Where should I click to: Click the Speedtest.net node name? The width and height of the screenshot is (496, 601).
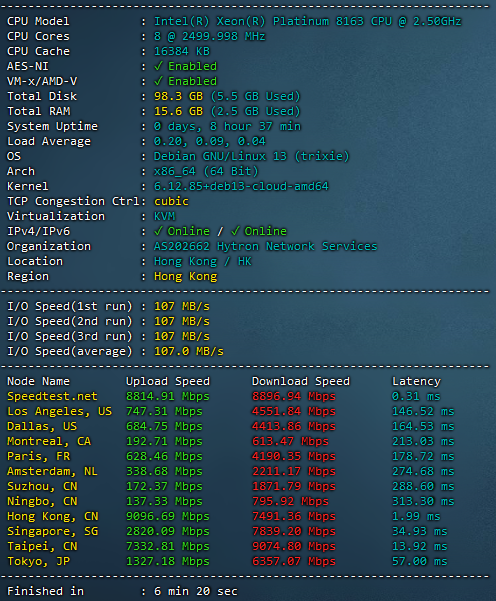click(x=52, y=396)
